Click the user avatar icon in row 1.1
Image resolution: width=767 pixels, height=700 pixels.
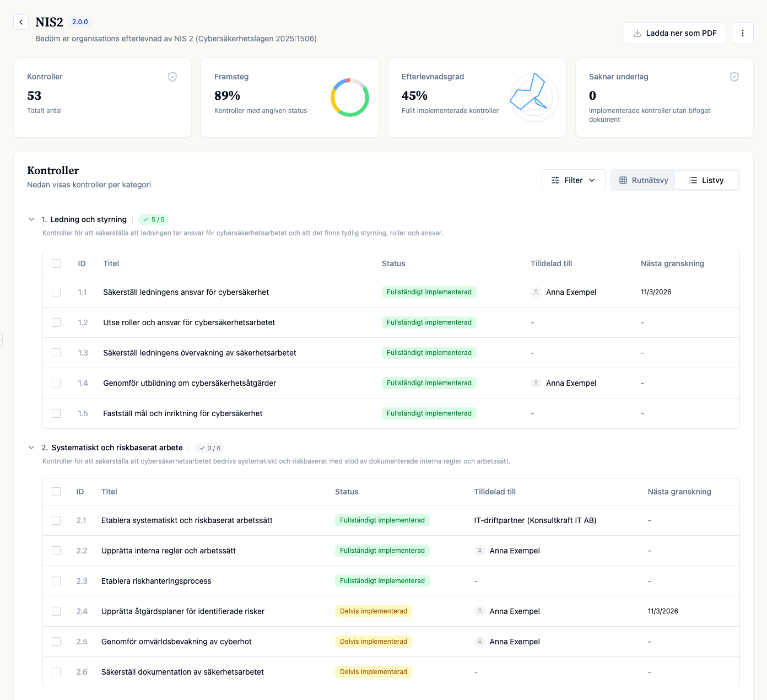(536, 292)
